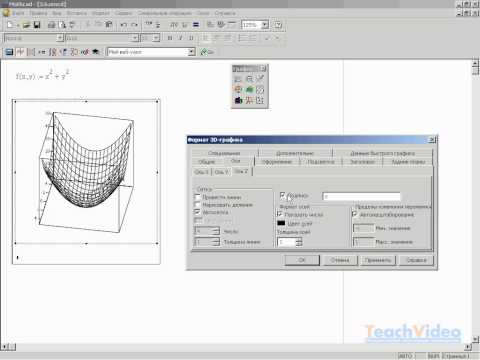Click the OK button in the 3D format dialog
The image size is (480, 360).
(x=302, y=260)
